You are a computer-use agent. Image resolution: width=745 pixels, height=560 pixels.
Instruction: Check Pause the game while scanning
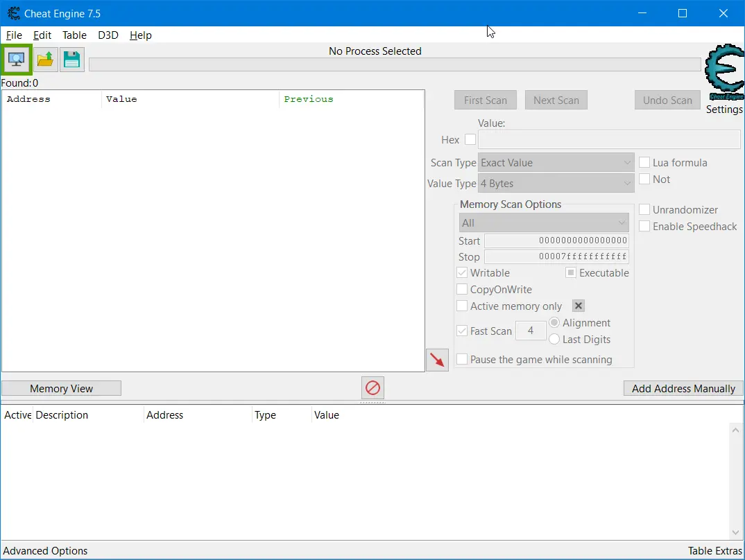(x=462, y=359)
